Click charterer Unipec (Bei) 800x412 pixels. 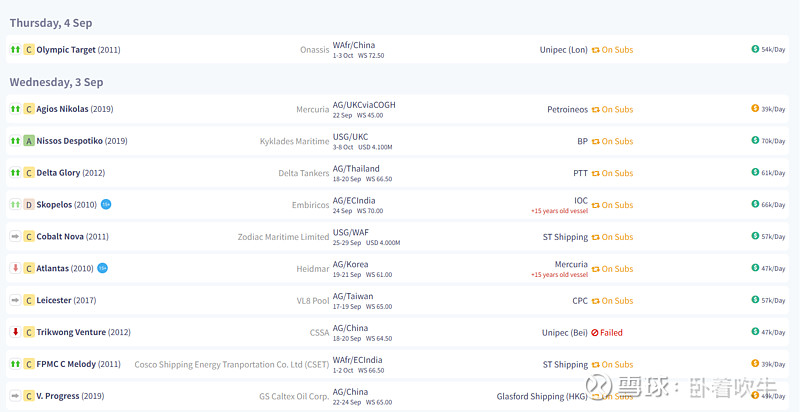pyautogui.click(x=565, y=332)
